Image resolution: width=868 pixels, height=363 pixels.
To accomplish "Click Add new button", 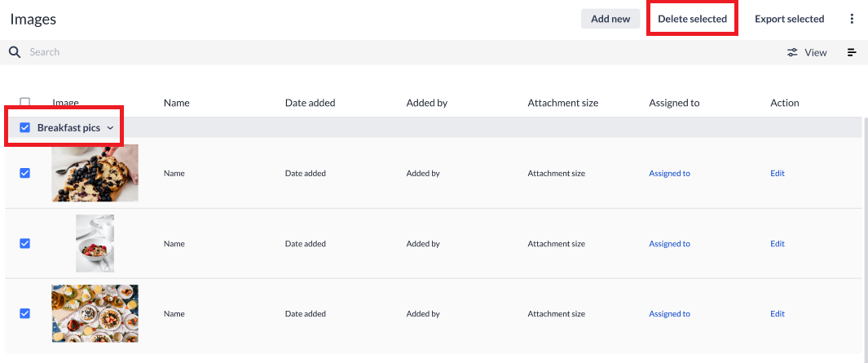I will click(x=610, y=19).
